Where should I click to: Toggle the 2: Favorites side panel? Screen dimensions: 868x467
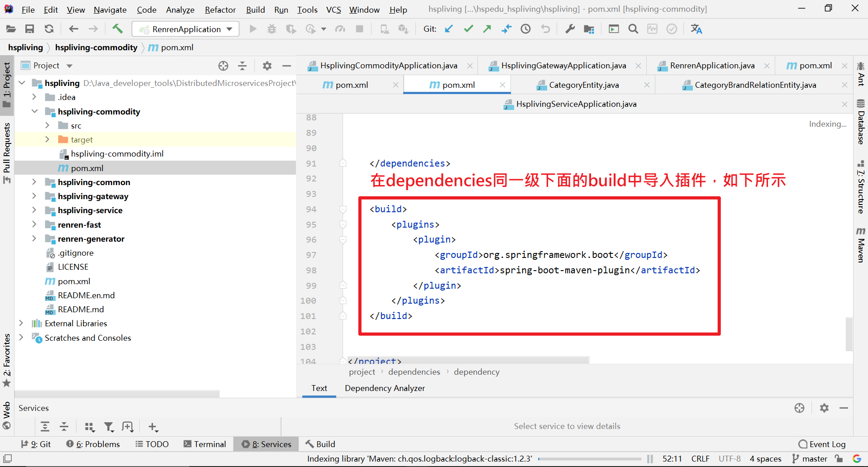pyautogui.click(x=7, y=360)
